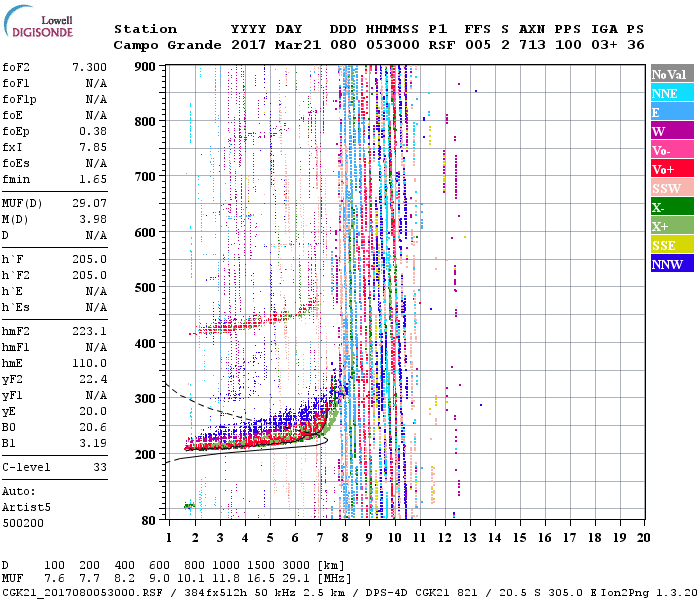This screenshot has width=700, height=600.
Task: Click the RSF program value
Action: [x=442, y=45]
